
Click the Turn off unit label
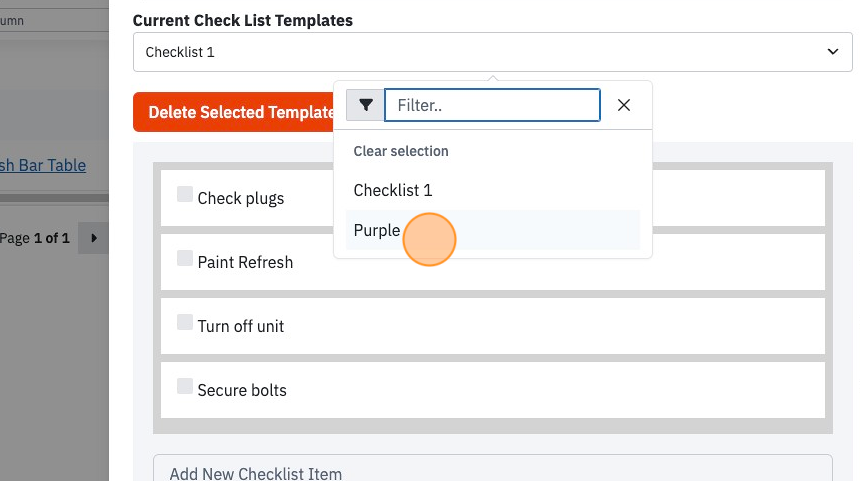(x=241, y=326)
